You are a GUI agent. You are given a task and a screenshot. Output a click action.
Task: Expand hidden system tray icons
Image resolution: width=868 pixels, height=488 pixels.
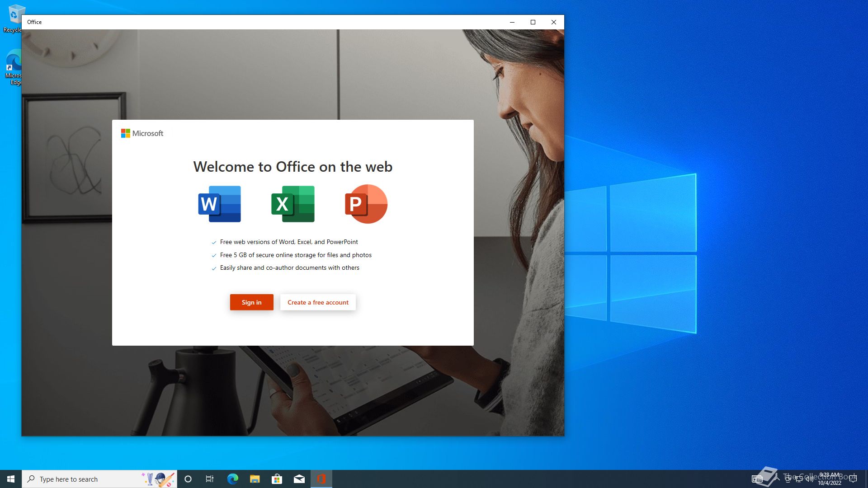pyautogui.click(x=777, y=479)
